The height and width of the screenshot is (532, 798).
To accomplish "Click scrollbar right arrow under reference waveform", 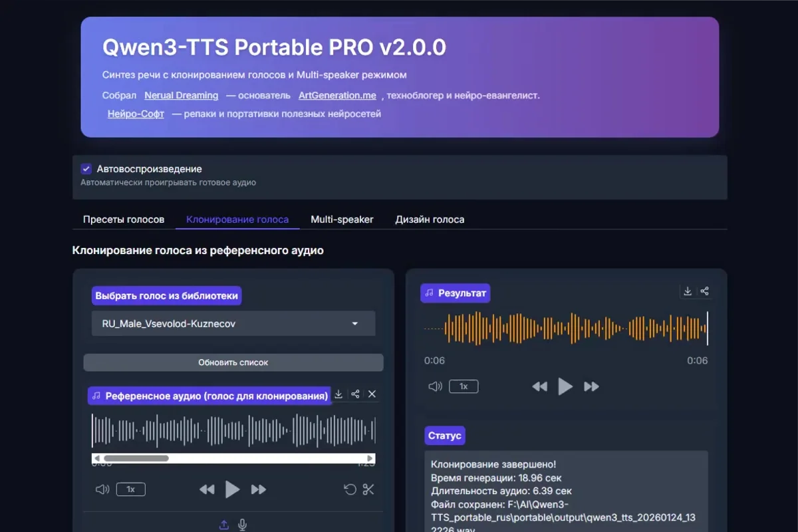I will point(371,458).
